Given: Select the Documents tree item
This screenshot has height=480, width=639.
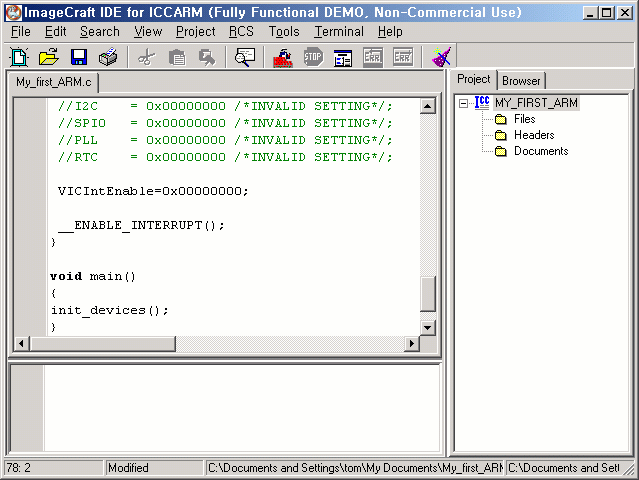Looking at the screenshot, I should (541, 151).
